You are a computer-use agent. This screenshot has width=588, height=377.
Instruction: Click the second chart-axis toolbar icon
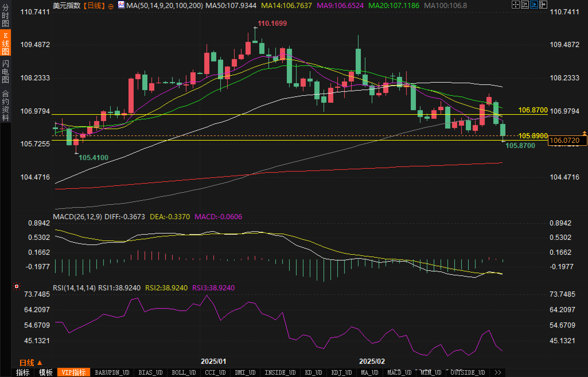coord(525,5)
